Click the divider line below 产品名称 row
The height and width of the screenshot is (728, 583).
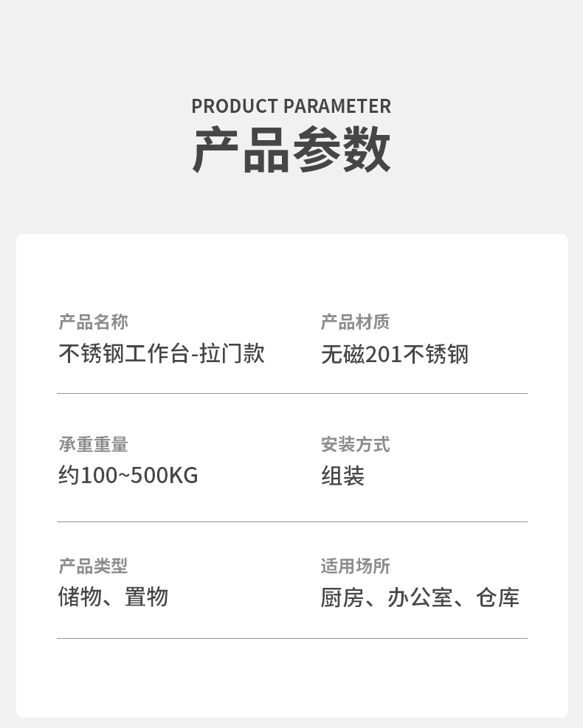point(292,393)
